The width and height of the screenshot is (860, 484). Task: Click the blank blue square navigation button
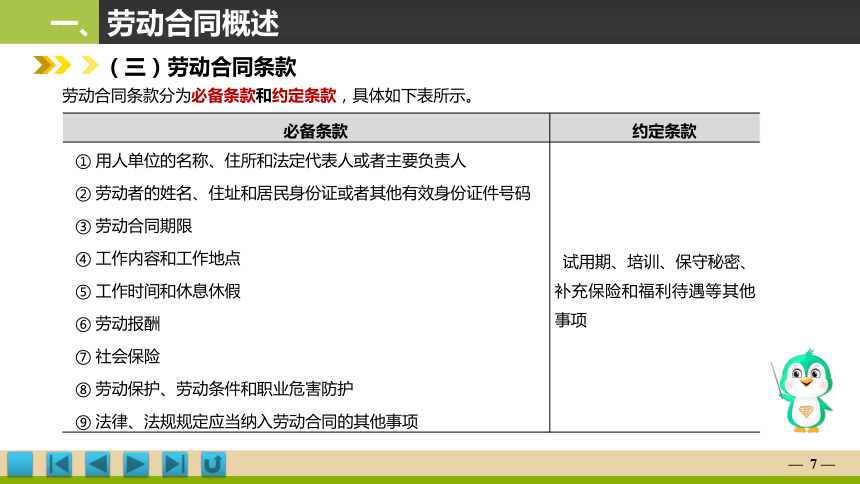[x=20, y=464]
